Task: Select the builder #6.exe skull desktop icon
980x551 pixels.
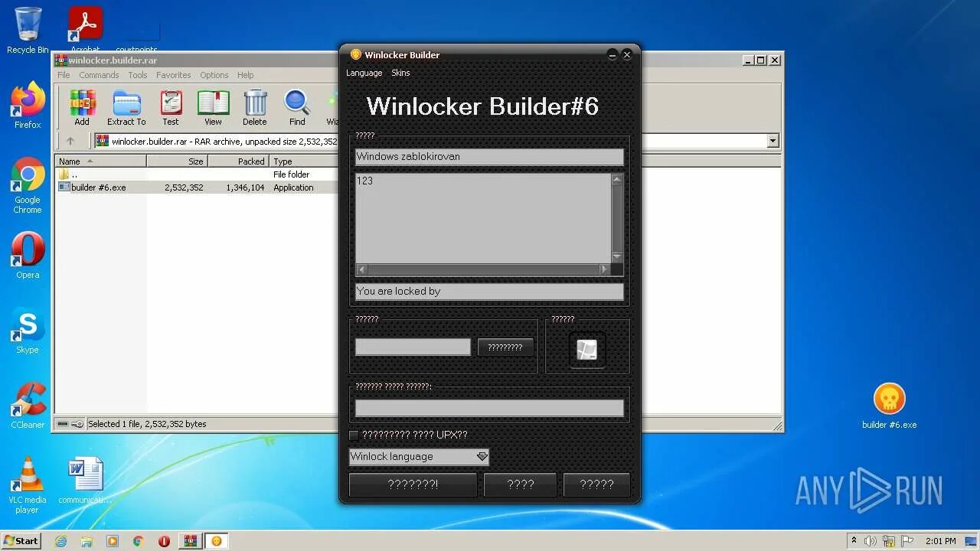Action: click(x=889, y=406)
